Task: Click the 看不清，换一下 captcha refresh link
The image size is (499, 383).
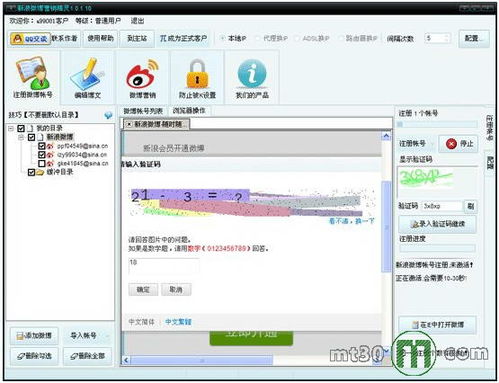Action: pos(352,221)
